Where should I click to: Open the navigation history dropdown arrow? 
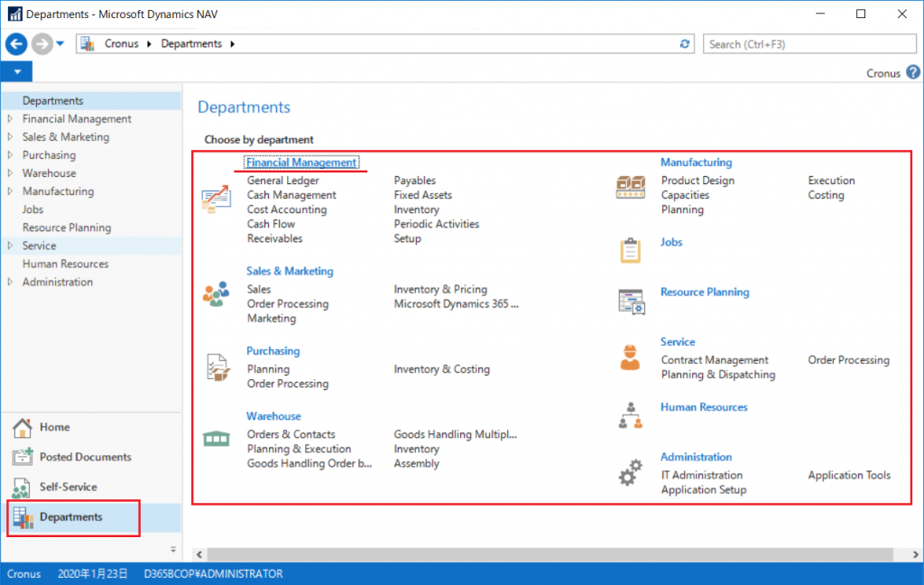(x=60, y=43)
